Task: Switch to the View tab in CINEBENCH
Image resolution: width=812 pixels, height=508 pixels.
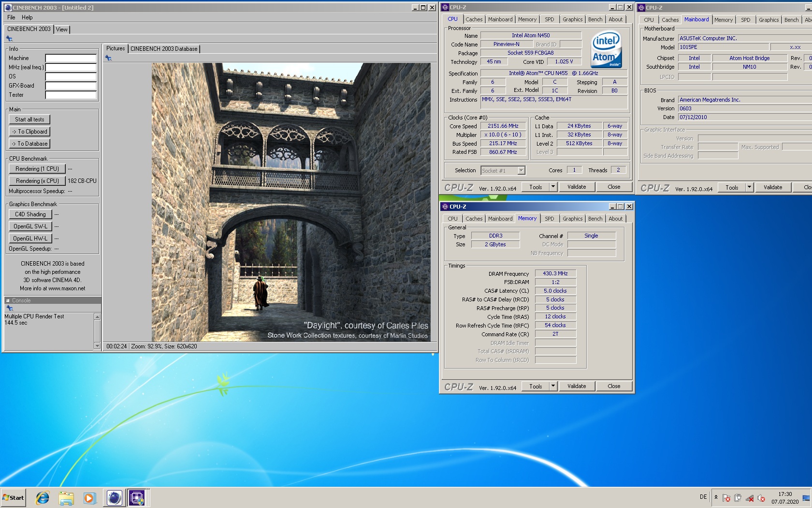Action: [62, 30]
